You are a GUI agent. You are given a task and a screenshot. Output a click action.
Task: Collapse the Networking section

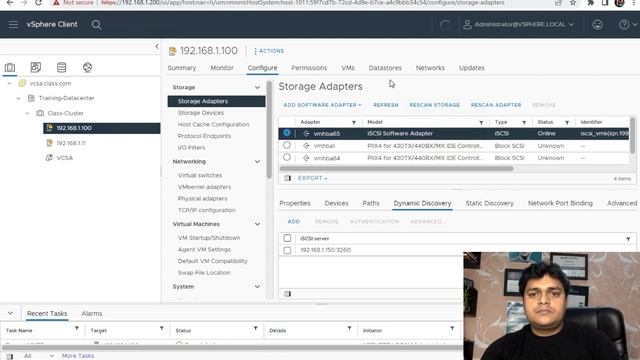coord(257,162)
